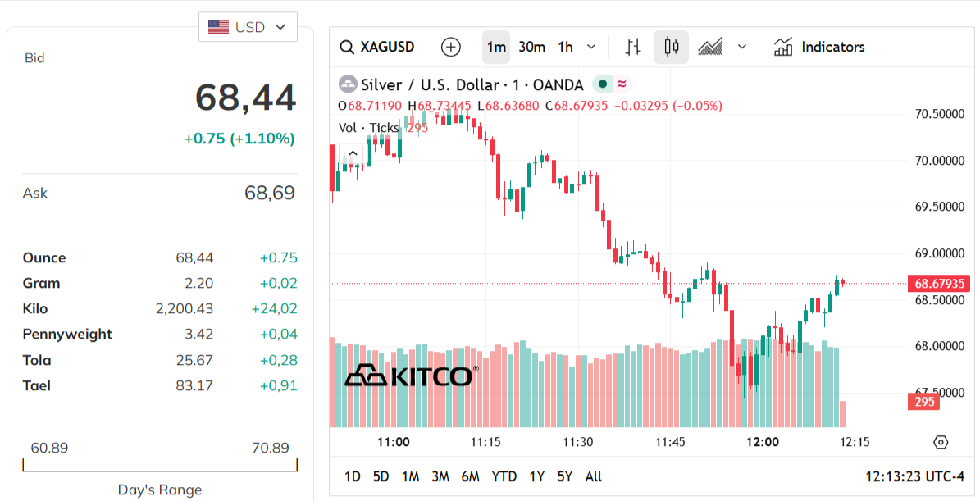Expand more chart styles dropdown

[x=742, y=47]
